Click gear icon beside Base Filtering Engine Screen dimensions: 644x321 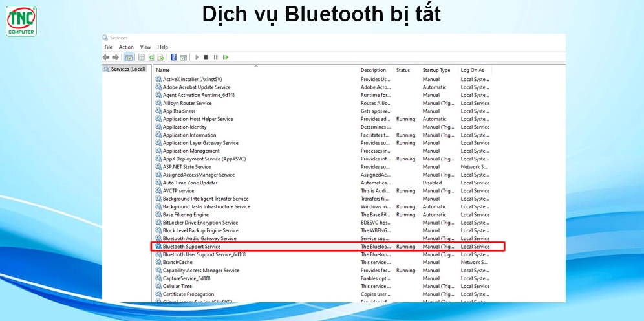(x=158, y=215)
